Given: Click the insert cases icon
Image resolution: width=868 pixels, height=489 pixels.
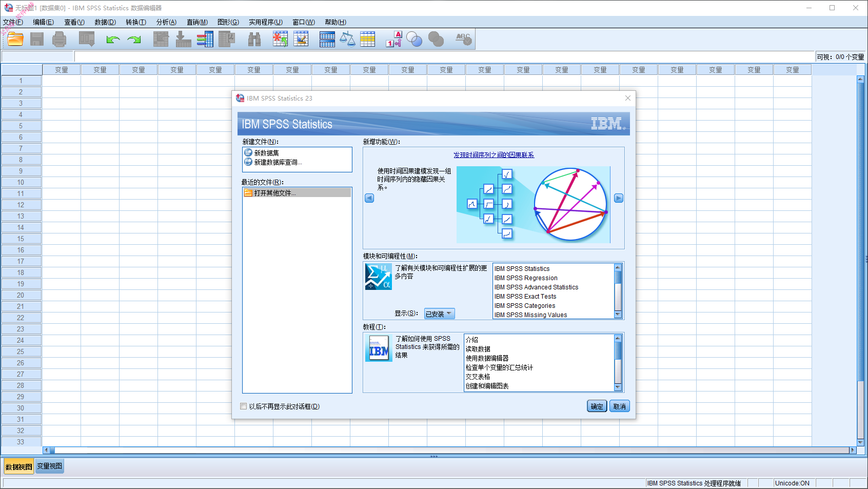Looking at the screenshot, I should [280, 39].
